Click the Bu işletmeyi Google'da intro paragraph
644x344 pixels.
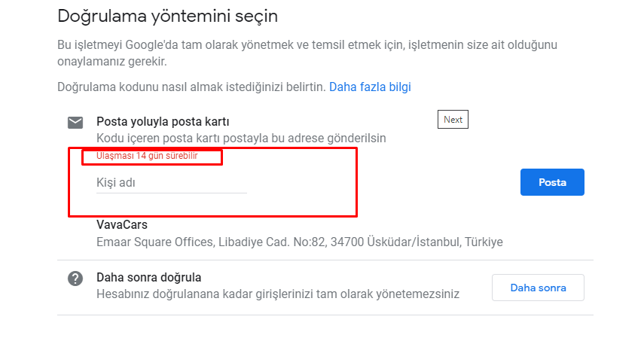click(x=307, y=53)
